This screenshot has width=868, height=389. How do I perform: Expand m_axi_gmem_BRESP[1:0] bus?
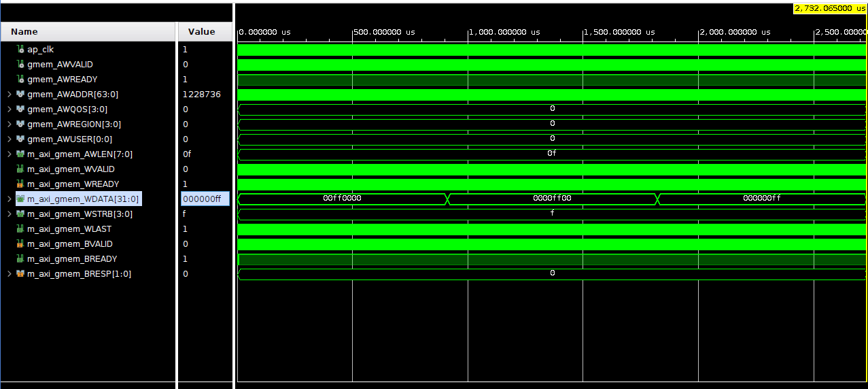click(10, 274)
